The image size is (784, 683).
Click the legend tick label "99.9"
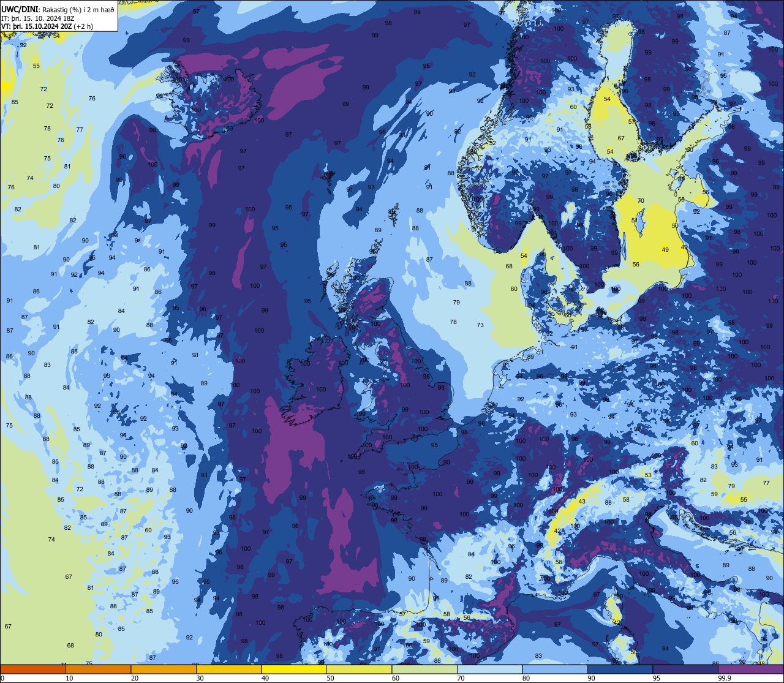coord(725,678)
